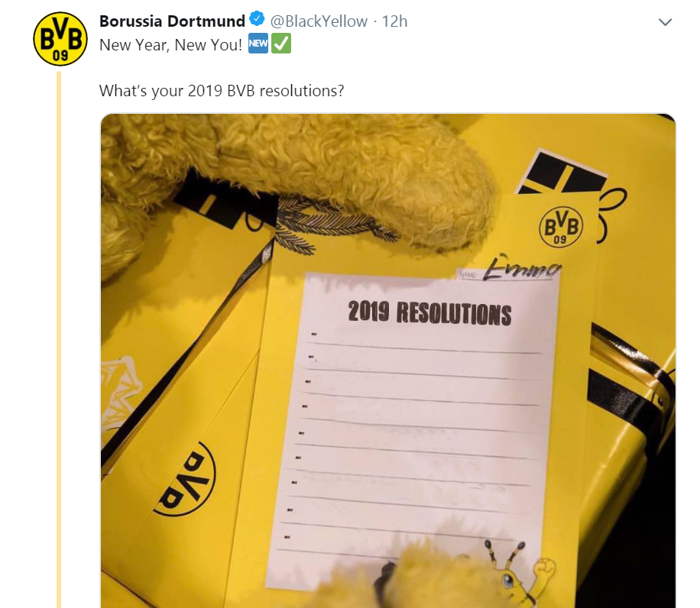Screen dimensions: 700x608
Task: Click the 'What's your 2019 BVB resolutions?' text
Action: pos(222,91)
